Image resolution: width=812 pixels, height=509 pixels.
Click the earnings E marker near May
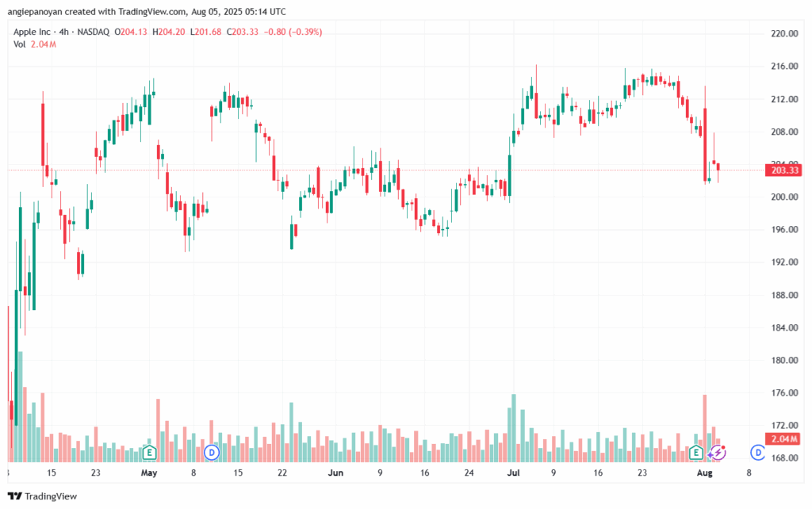(x=149, y=453)
